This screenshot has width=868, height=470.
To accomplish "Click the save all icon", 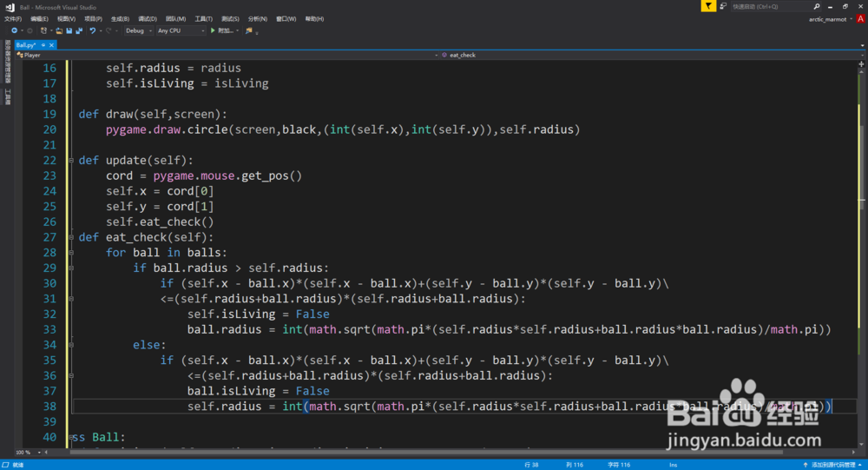I will point(79,31).
